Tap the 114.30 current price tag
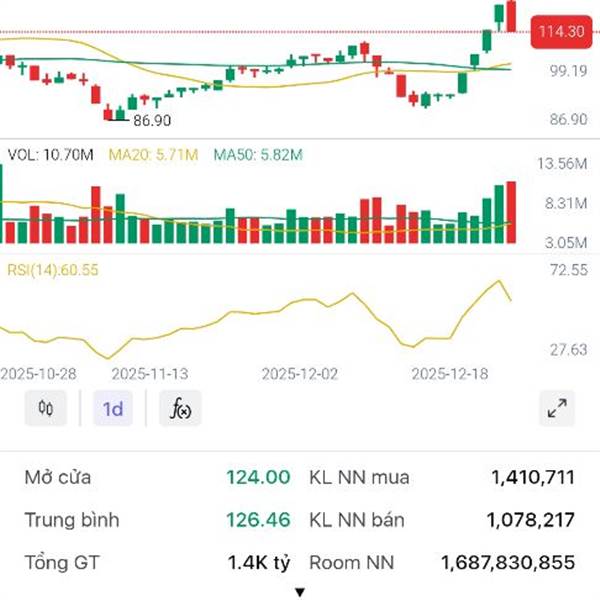600x600 pixels. click(561, 32)
